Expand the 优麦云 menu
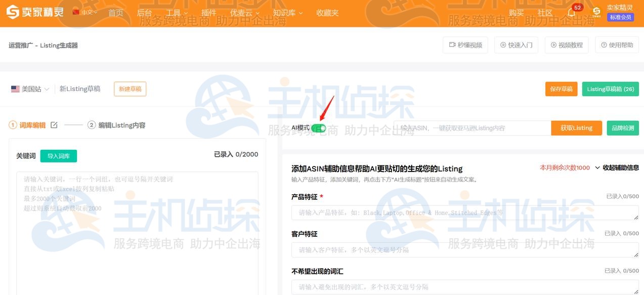The height and width of the screenshot is (295, 644). tap(245, 13)
